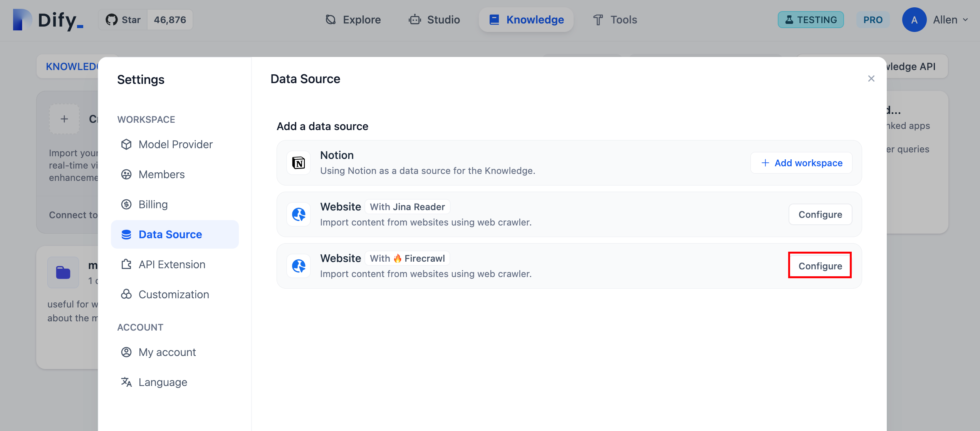This screenshot has height=431, width=980.
Task: Go to Billing settings
Action: pos(153,204)
